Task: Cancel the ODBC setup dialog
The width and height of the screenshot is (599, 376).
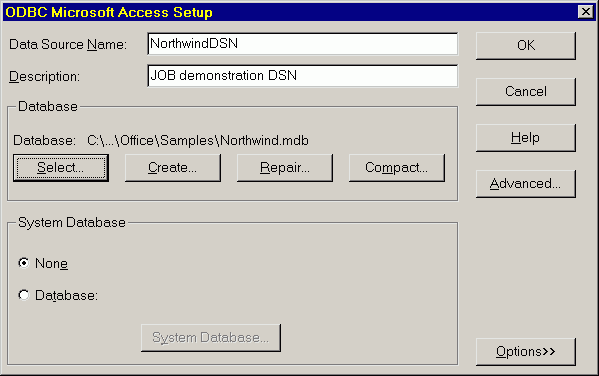Action: [x=526, y=92]
